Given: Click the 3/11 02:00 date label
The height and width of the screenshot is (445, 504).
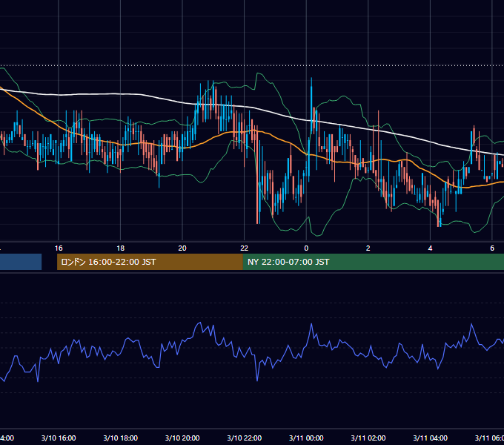Looking at the screenshot, I should tap(368, 438).
